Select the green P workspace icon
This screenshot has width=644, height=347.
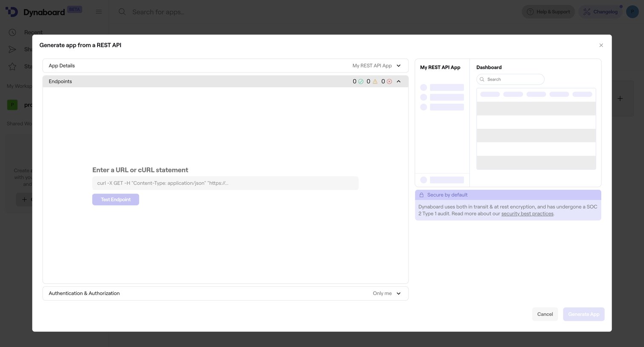click(x=12, y=105)
